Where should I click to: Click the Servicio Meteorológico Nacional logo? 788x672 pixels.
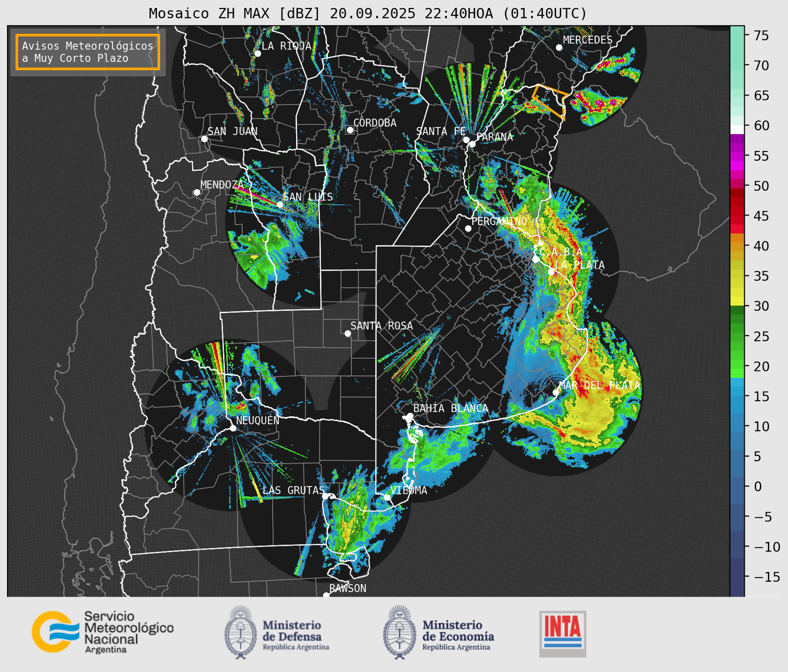[103, 632]
